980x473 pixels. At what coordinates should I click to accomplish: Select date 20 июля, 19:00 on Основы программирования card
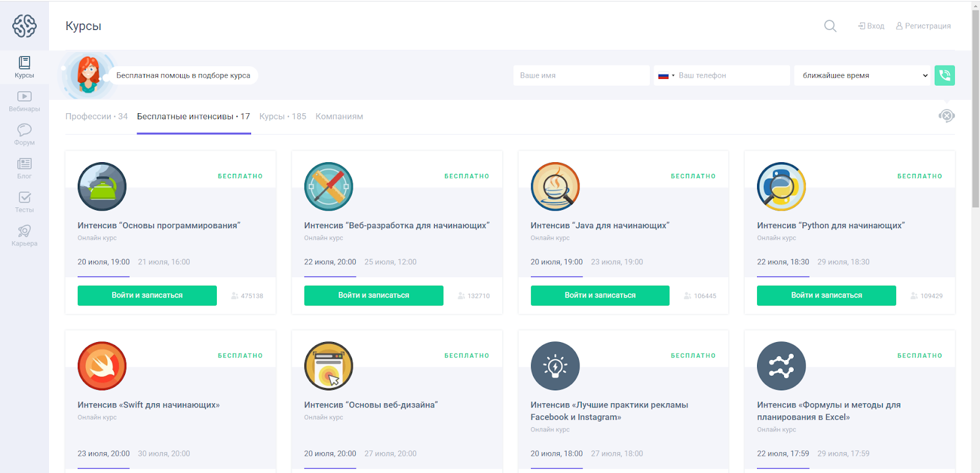104,262
